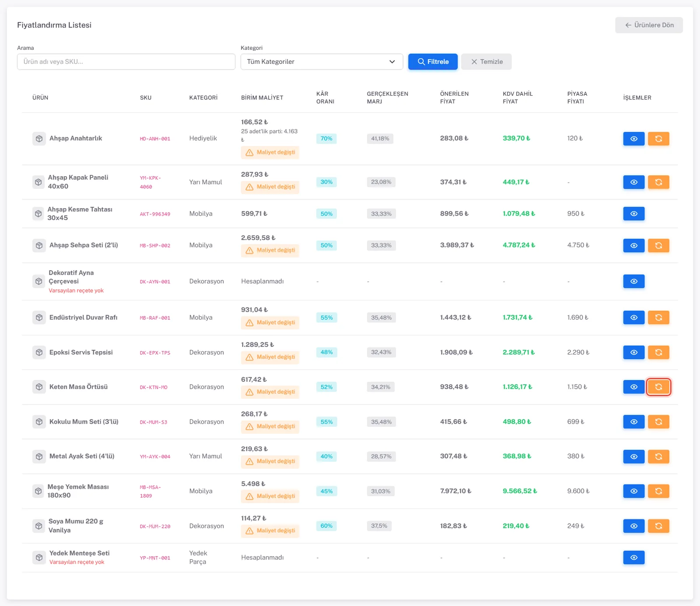
Task: Refresh price for Kokulu Mum Seti (3'lü)
Action: 658,422
